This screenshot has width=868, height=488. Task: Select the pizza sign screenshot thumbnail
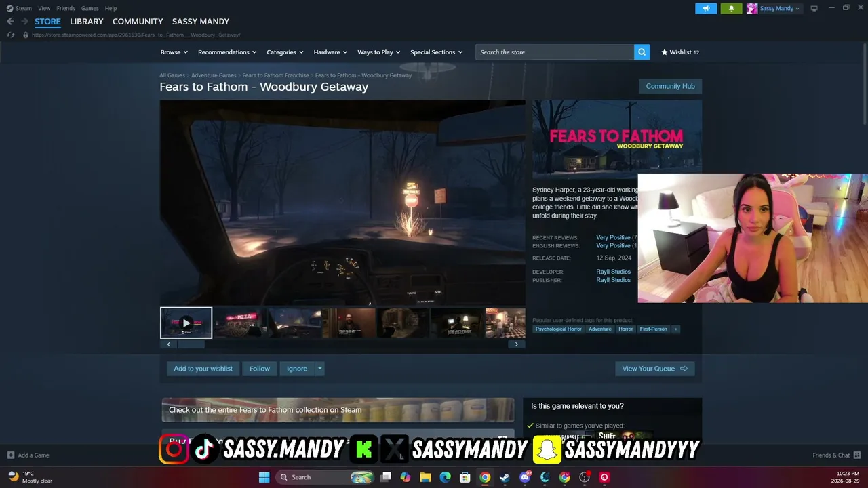click(239, 323)
